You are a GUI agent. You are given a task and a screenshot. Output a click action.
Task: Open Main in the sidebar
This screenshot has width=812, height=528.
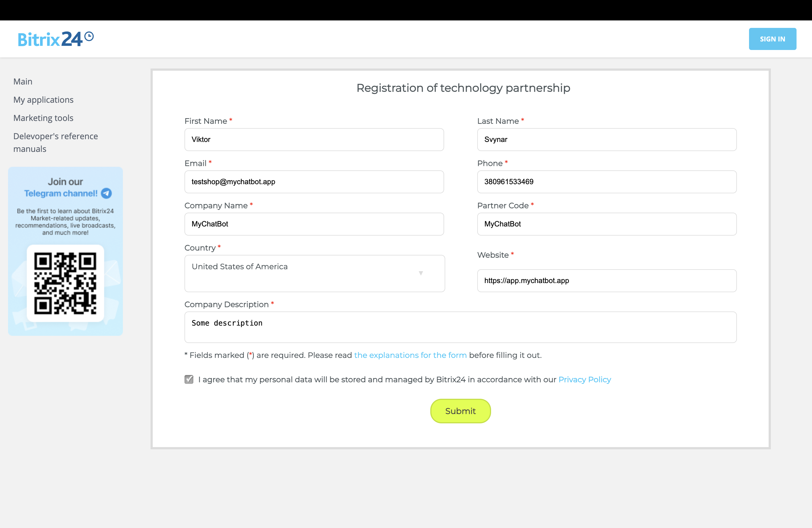pos(23,81)
